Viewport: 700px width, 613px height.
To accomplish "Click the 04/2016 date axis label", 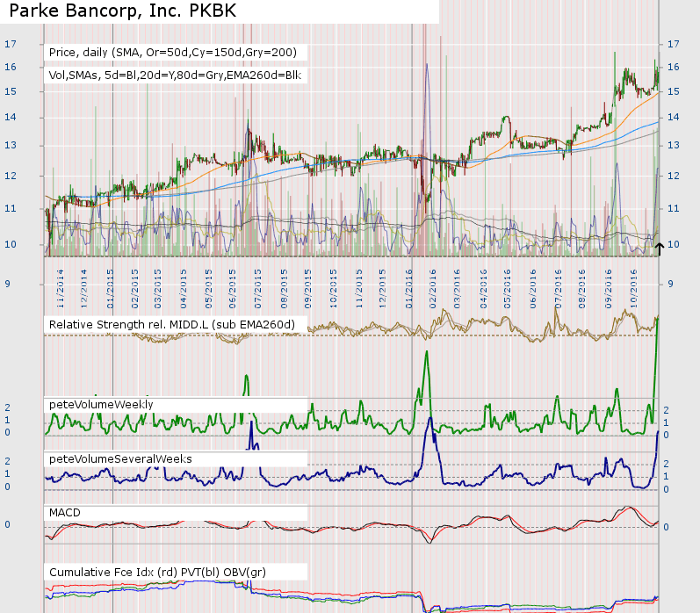I will [x=483, y=289].
